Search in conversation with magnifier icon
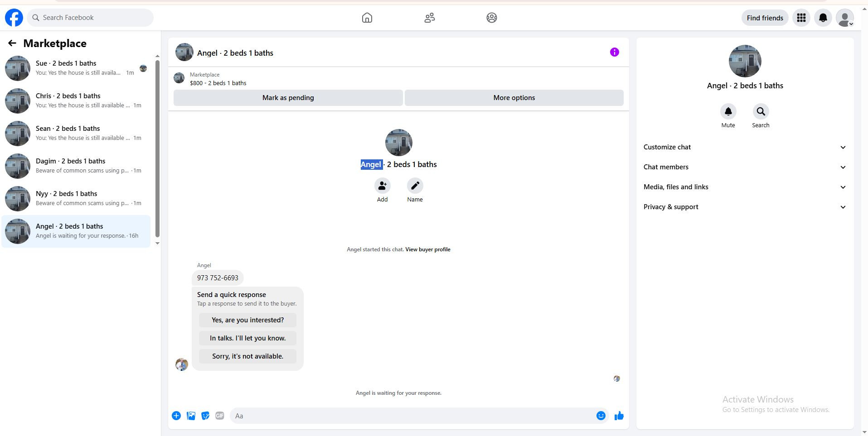This screenshot has height=436, width=868. click(x=761, y=111)
